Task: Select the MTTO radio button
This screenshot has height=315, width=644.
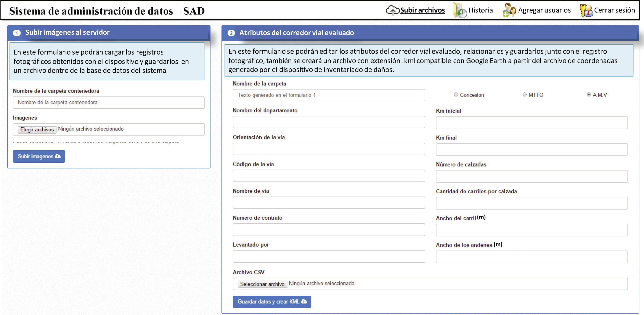Action: click(525, 95)
